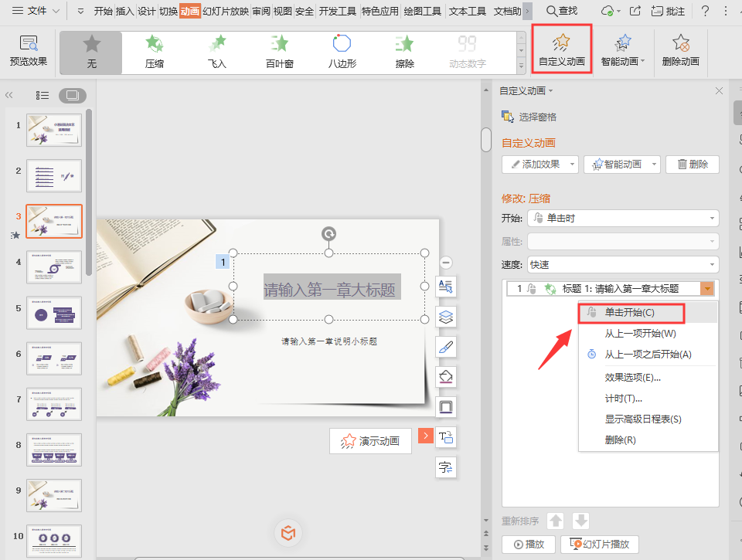
Task: Open 自定义动画 custom animation pane button
Action: (562, 49)
